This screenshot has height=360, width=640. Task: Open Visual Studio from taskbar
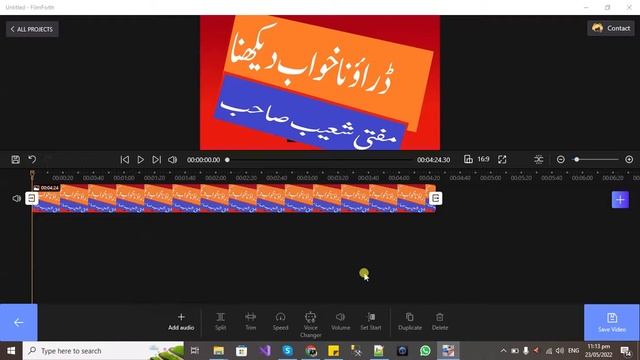[x=264, y=351]
